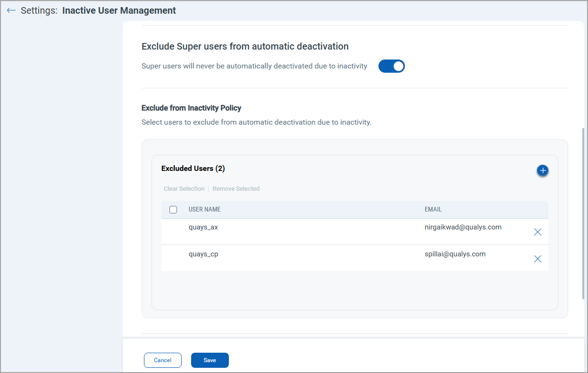
Task: Add excluded user with plus icon
Action: [543, 170]
